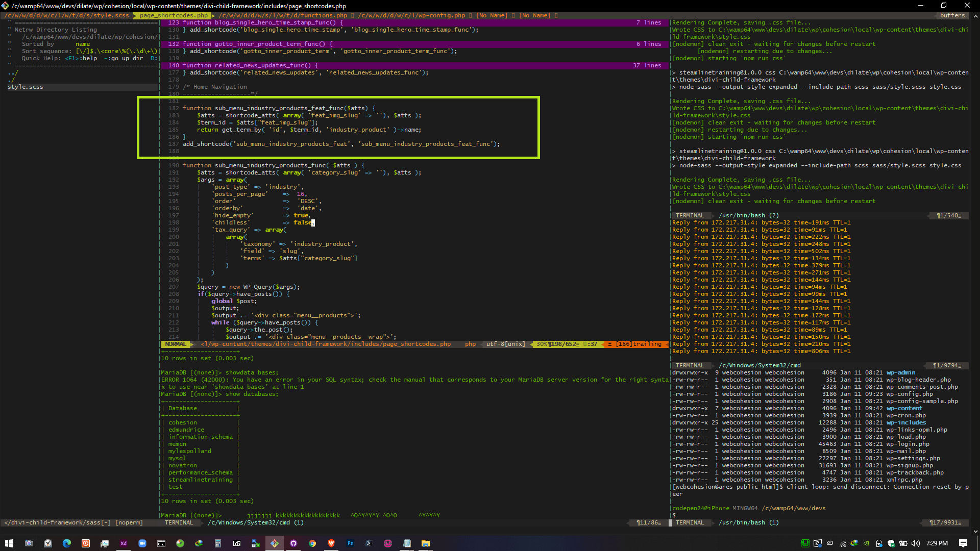Open the Wi-Fi network tray icon
The image size is (980, 551).
click(842, 543)
